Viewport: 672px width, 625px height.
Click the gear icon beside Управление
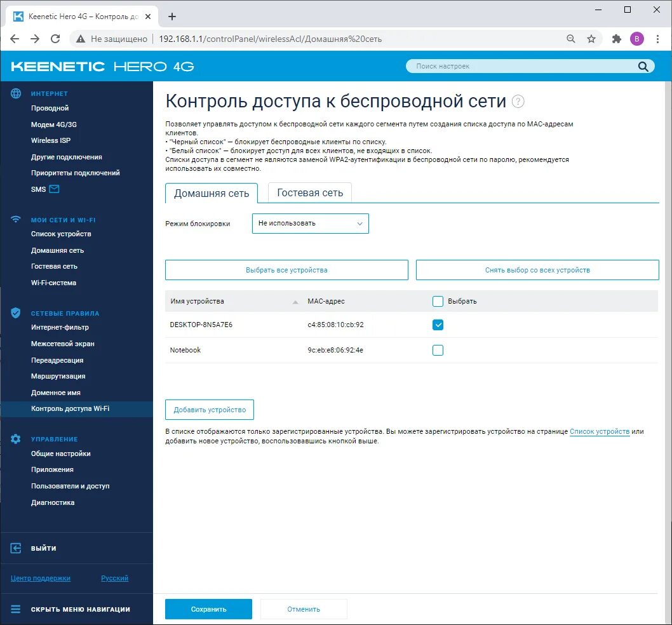(16, 438)
